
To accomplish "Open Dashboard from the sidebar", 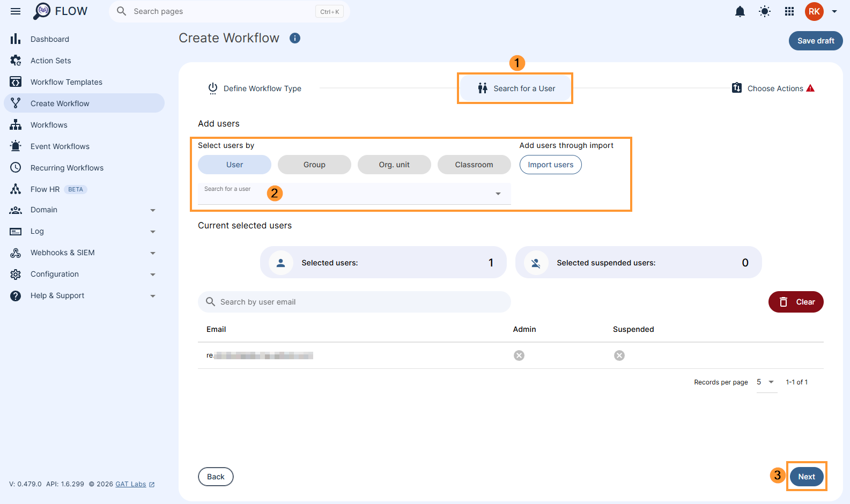I will coord(84,39).
